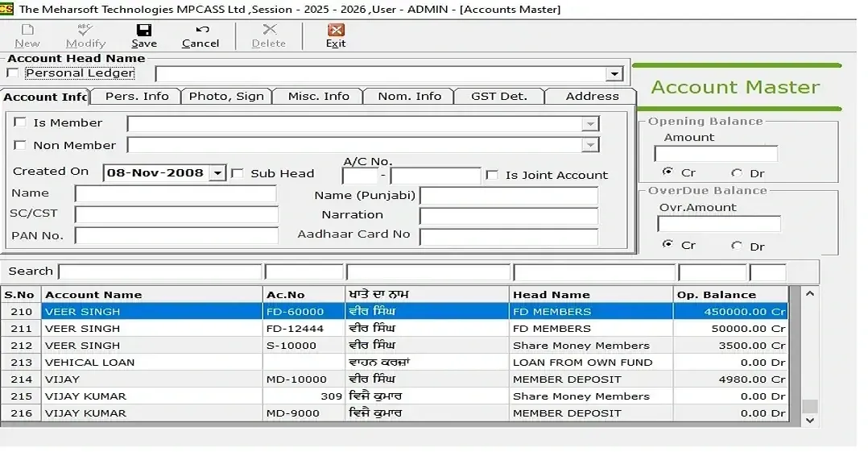Switch to the GST Det. tab

(x=498, y=96)
